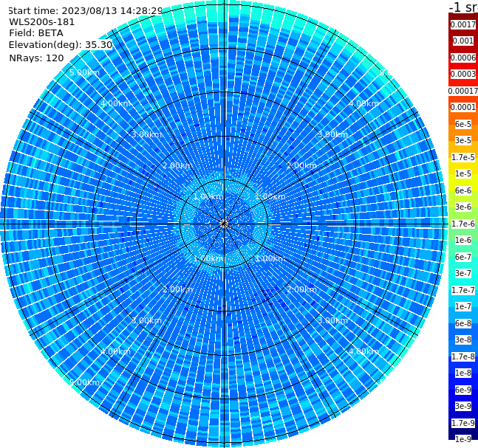The image size is (478, 448).
Task: Click the Field: BETA label
Action: pos(36,33)
